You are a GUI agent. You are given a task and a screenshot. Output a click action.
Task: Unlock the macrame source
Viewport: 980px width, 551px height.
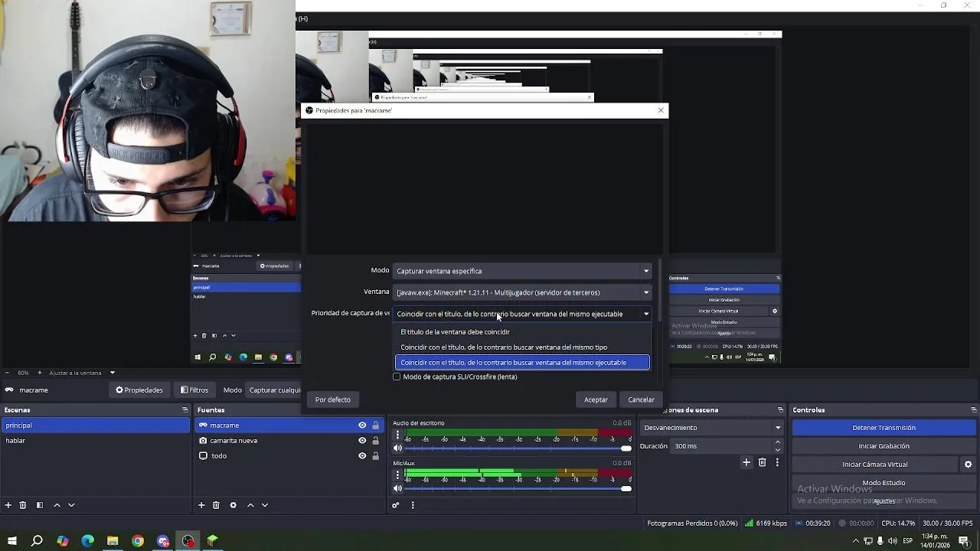point(375,425)
